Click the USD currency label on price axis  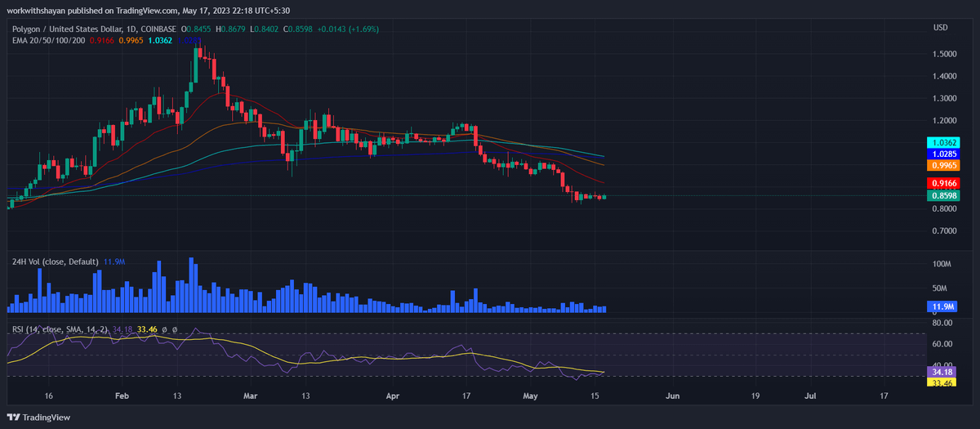[941, 28]
